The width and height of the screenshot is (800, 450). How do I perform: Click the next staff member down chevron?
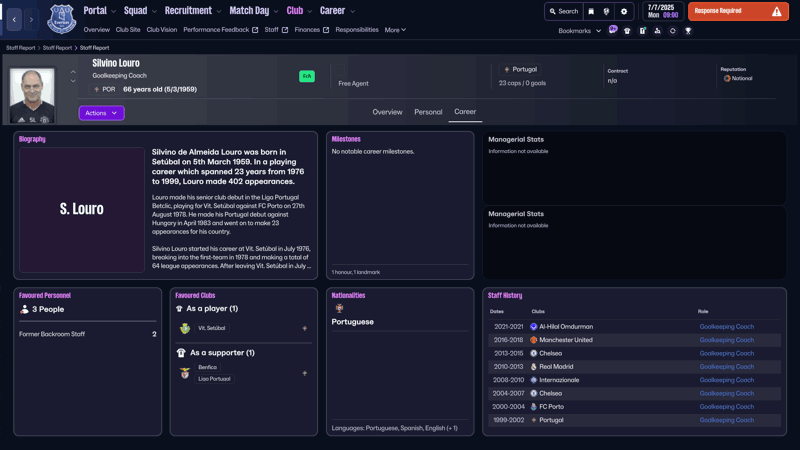(73, 81)
